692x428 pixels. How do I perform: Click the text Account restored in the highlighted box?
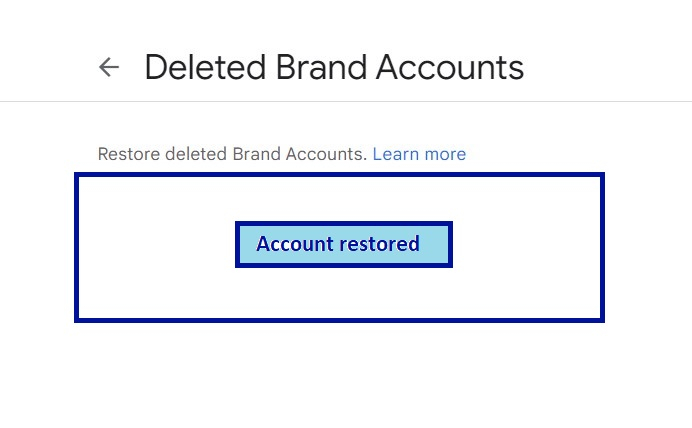click(x=338, y=244)
